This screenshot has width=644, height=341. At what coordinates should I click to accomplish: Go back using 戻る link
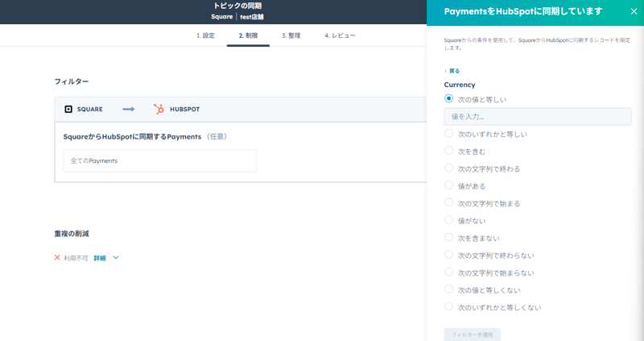coord(452,71)
